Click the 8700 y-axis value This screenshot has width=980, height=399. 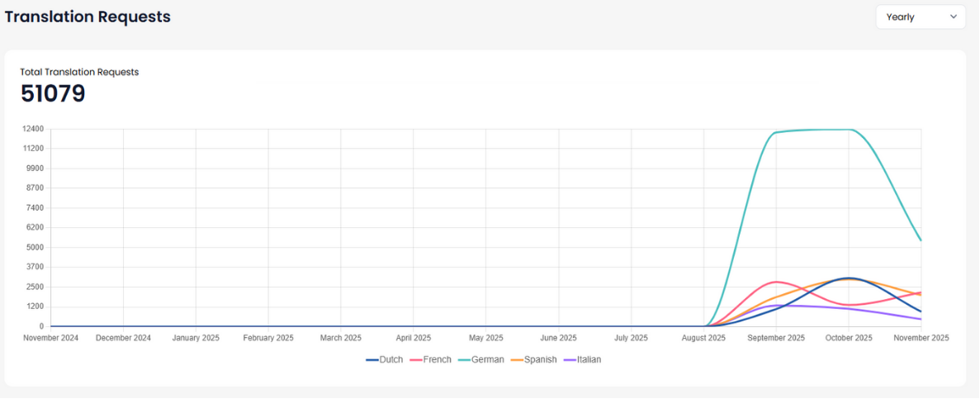[35, 188]
